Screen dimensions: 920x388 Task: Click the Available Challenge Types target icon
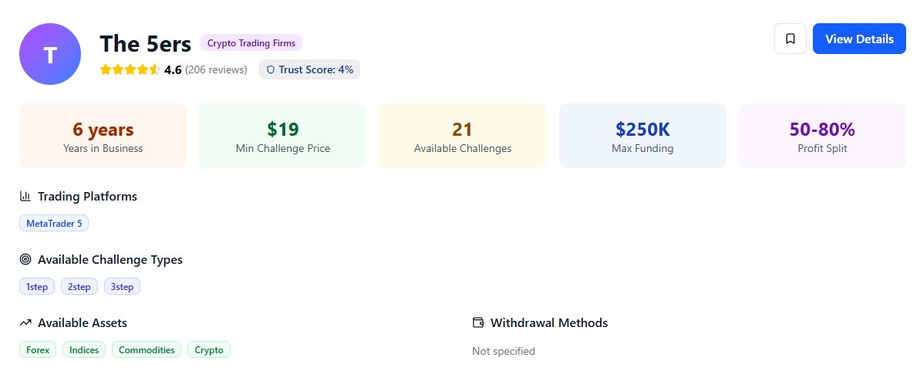coord(25,259)
